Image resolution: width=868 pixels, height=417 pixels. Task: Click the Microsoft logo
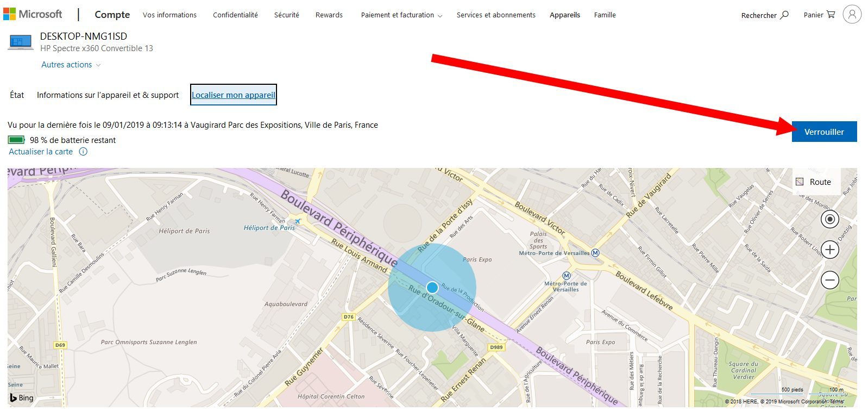(x=33, y=14)
